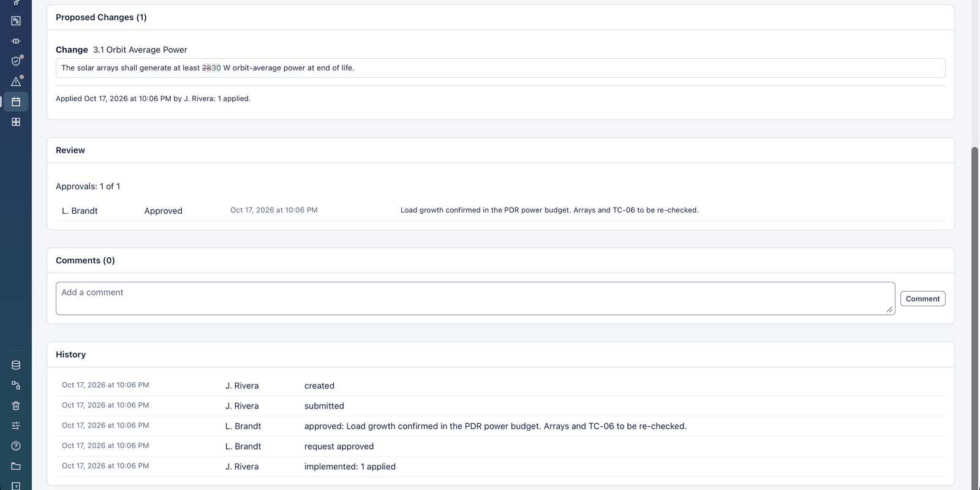
Task: Click the review comment about load growth
Action: pyautogui.click(x=549, y=210)
